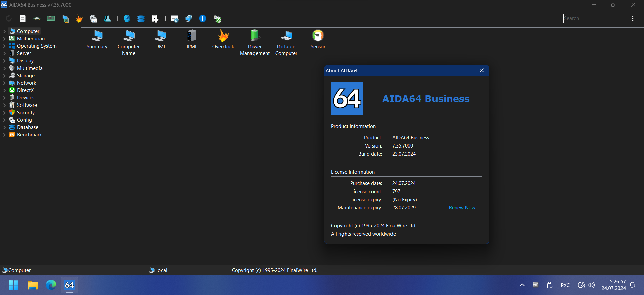This screenshot has width=644, height=295.
Task: Click the AIDA64 taskbar icon
Action: (70, 285)
